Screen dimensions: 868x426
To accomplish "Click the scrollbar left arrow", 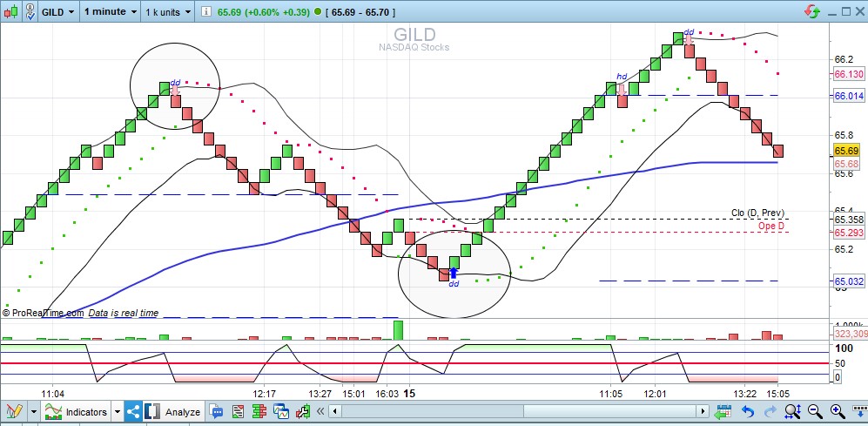I will coord(334,411).
